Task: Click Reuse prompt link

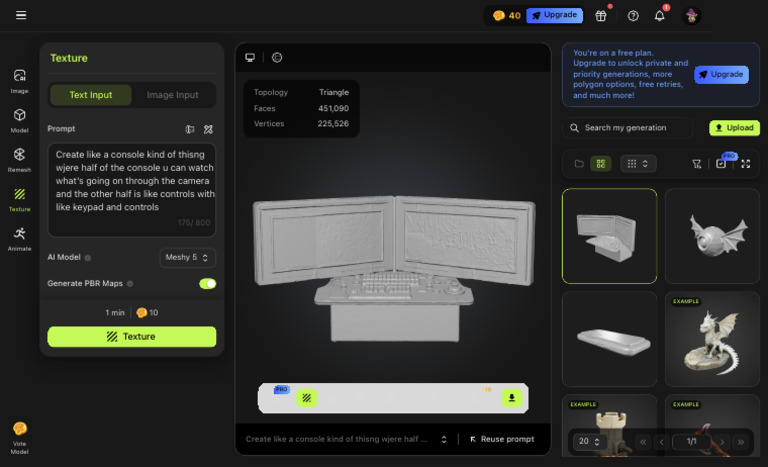Action: (502, 439)
